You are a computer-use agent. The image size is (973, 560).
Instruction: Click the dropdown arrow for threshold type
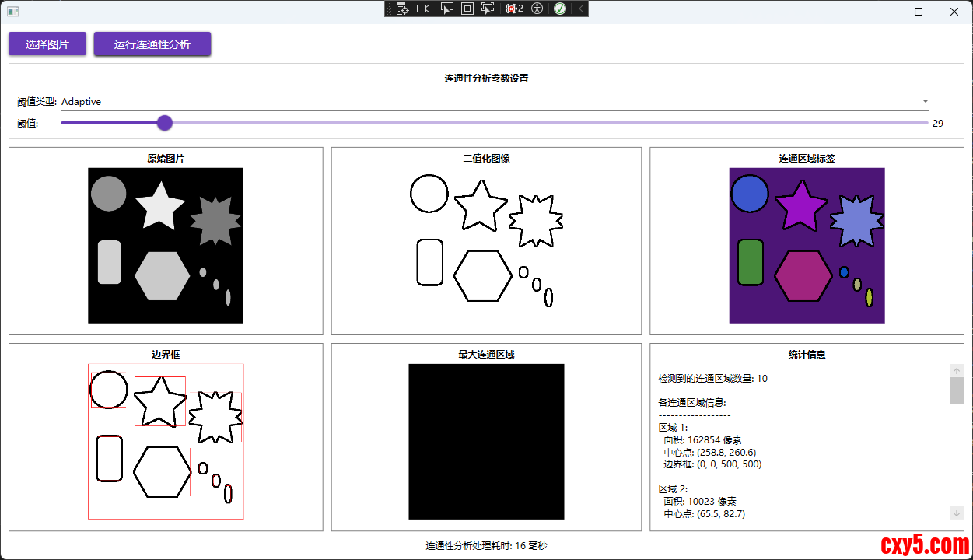point(925,102)
